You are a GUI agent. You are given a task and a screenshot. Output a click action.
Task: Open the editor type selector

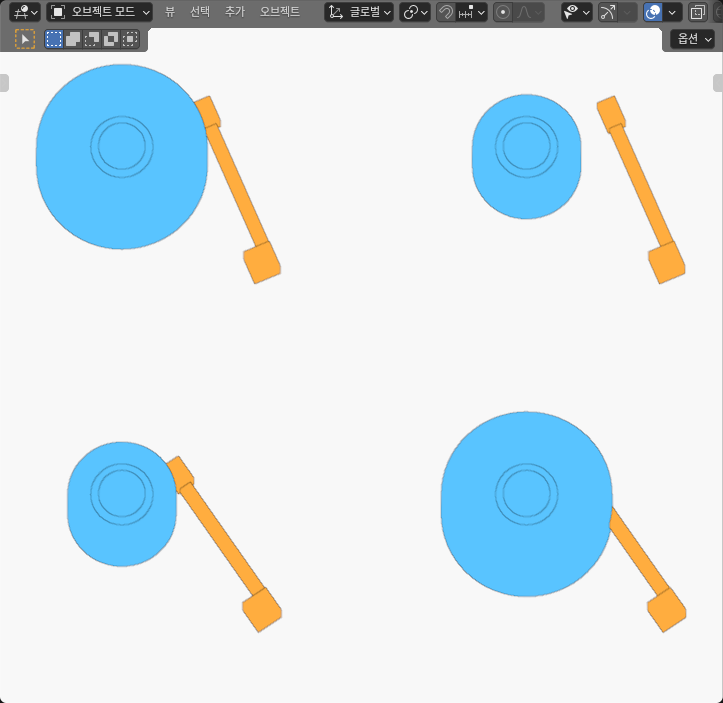(x=25, y=12)
